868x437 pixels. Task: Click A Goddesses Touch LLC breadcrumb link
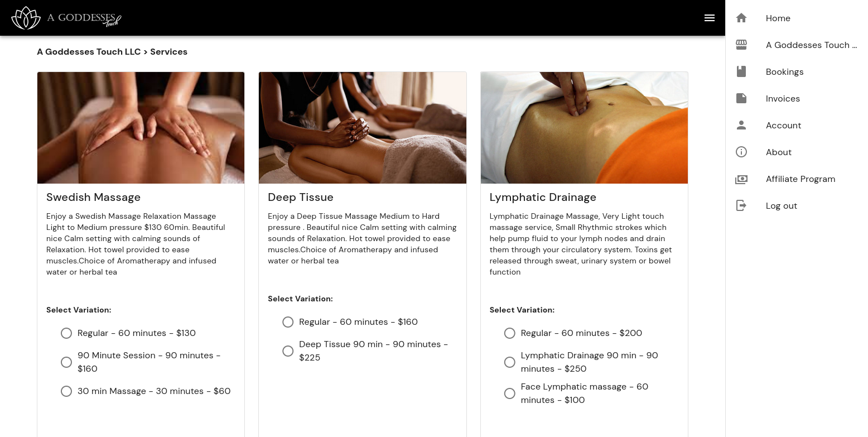pos(89,52)
